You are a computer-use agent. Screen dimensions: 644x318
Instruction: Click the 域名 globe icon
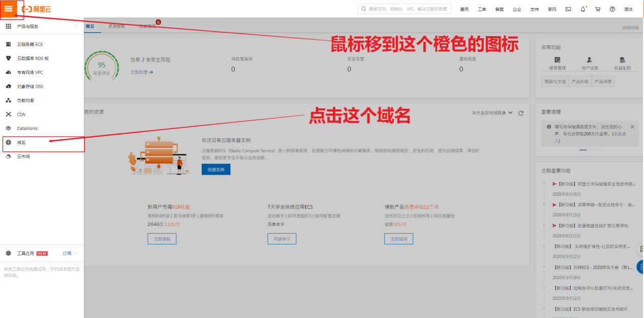click(8, 143)
